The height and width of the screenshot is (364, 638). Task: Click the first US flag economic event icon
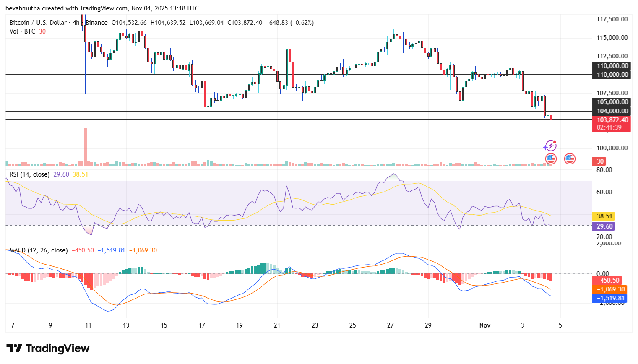coord(550,159)
